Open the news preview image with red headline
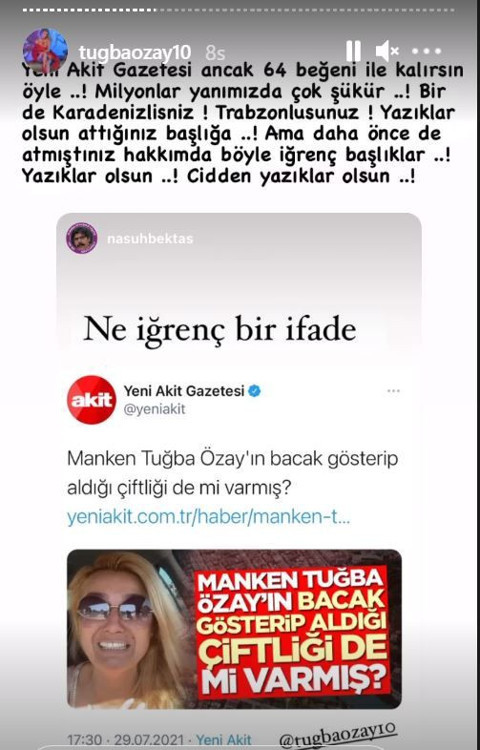 pos(234,629)
